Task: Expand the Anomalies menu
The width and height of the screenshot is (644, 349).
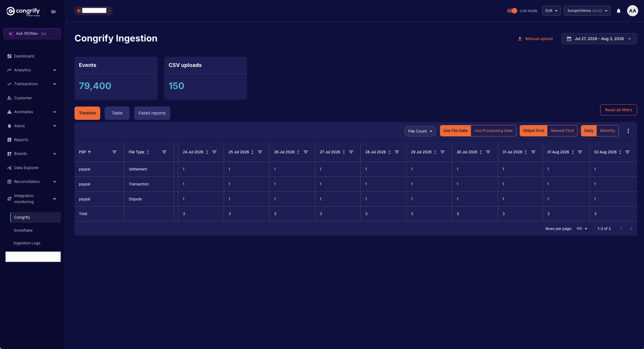Action: (32, 112)
